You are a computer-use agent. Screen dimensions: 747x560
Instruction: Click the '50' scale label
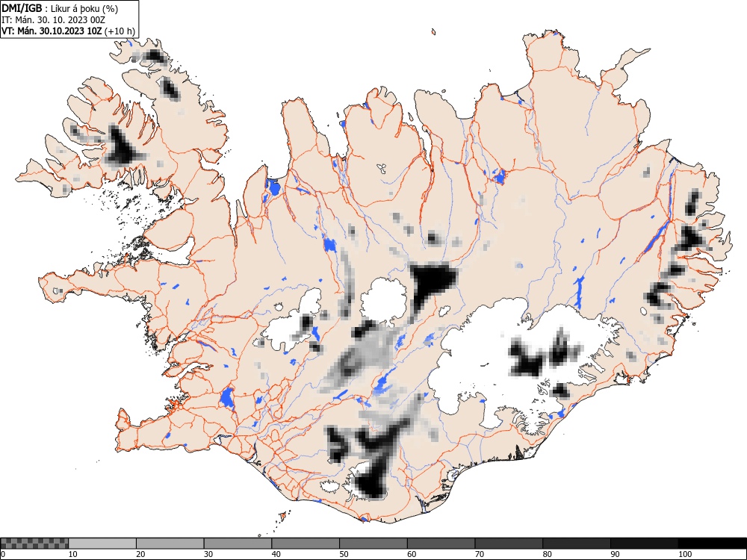click(x=344, y=554)
